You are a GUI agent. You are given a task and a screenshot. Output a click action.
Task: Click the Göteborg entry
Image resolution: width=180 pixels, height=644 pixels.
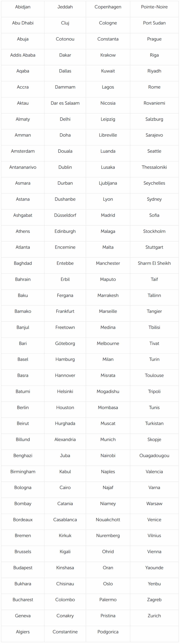(65, 343)
